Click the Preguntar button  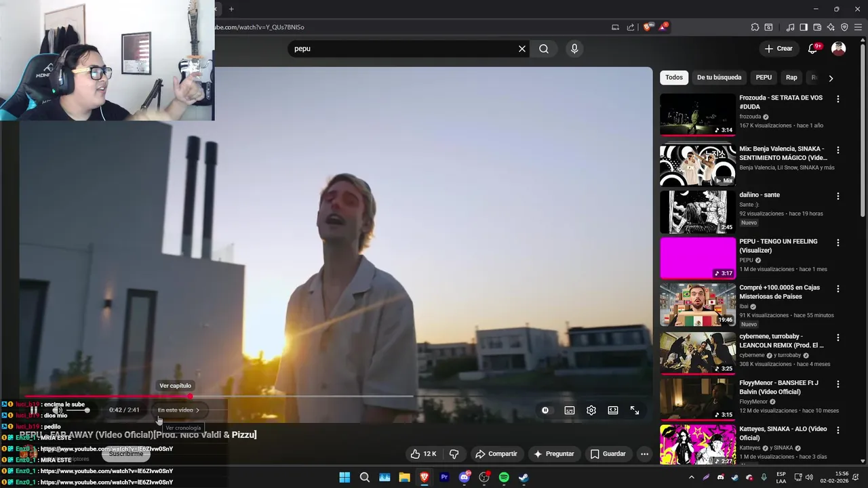pyautogui.click(x=554, y=453)
